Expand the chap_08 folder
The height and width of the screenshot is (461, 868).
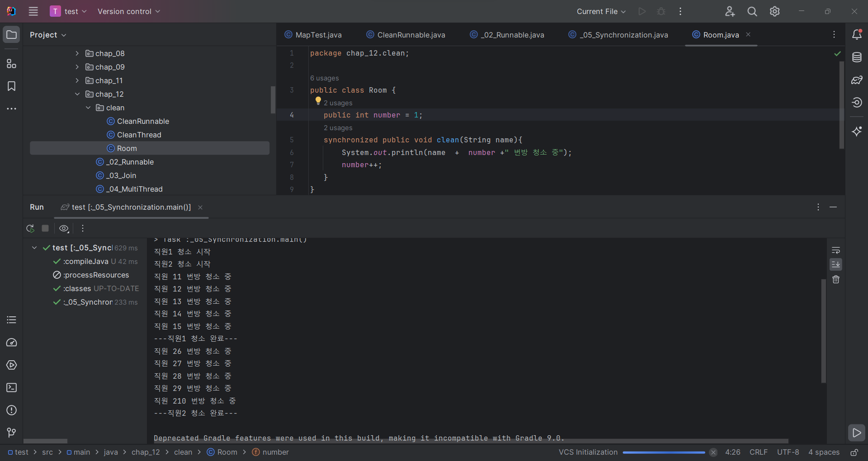(77, 53)
